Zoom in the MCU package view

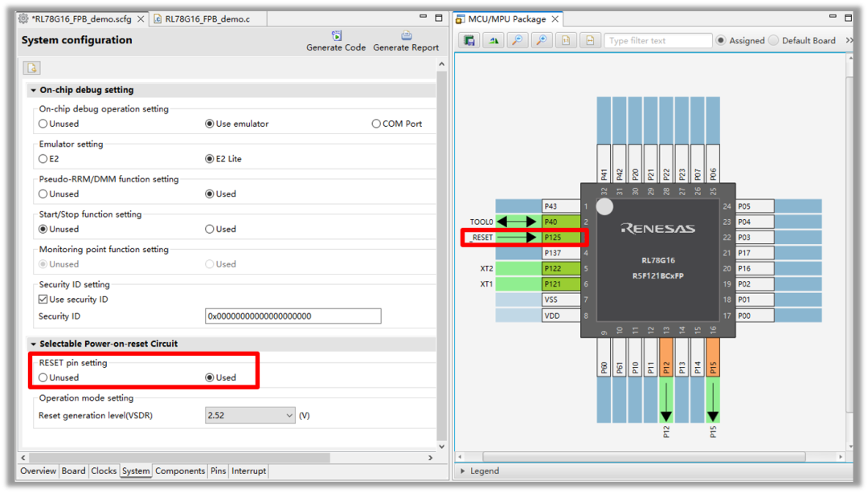[542, 40]
